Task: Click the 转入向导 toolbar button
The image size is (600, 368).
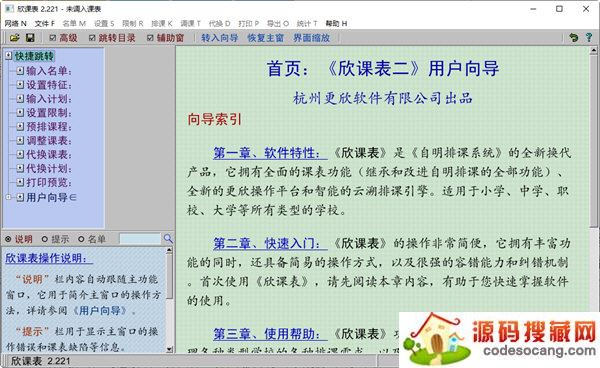Action: coord(220,38)
